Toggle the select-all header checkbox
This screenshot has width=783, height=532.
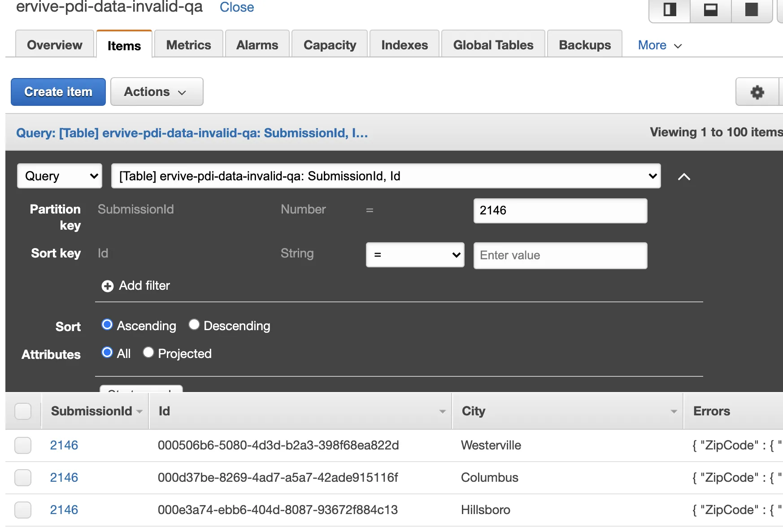coord(23,411)
